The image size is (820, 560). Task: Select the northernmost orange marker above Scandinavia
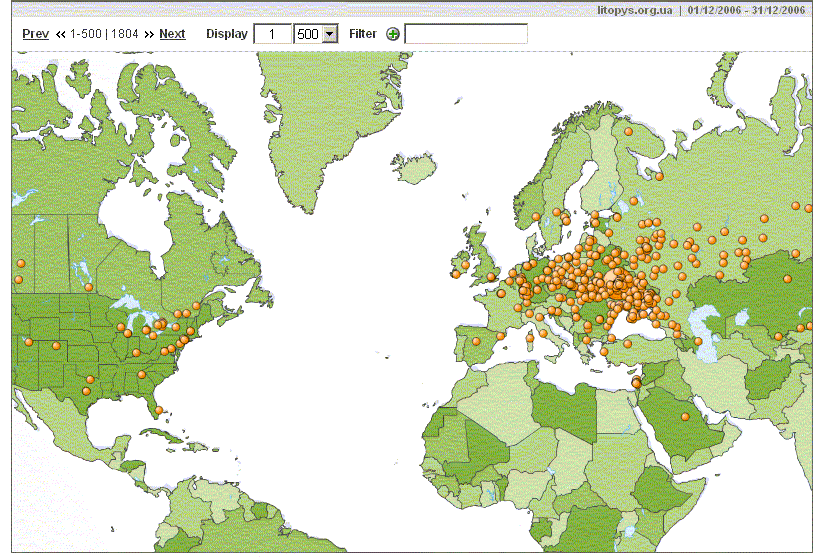[628, 131]
